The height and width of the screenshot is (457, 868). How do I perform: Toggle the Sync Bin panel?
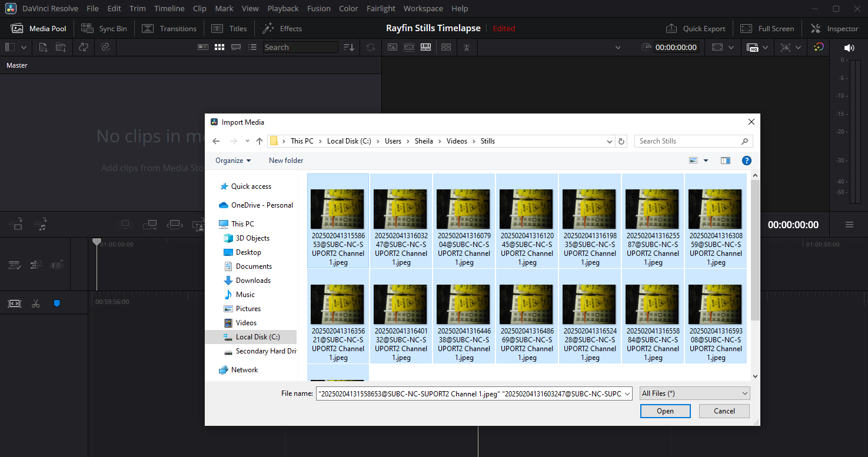pos(104,28)
